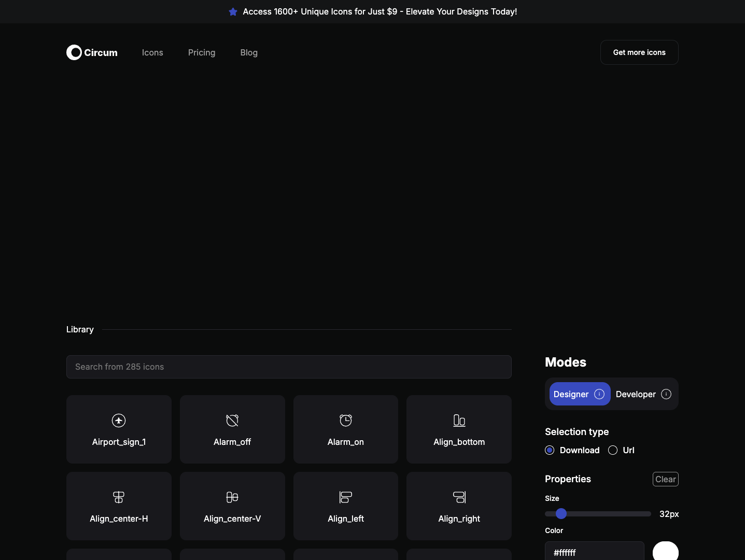Focus the Search from 285 icons field

[289, 367]
